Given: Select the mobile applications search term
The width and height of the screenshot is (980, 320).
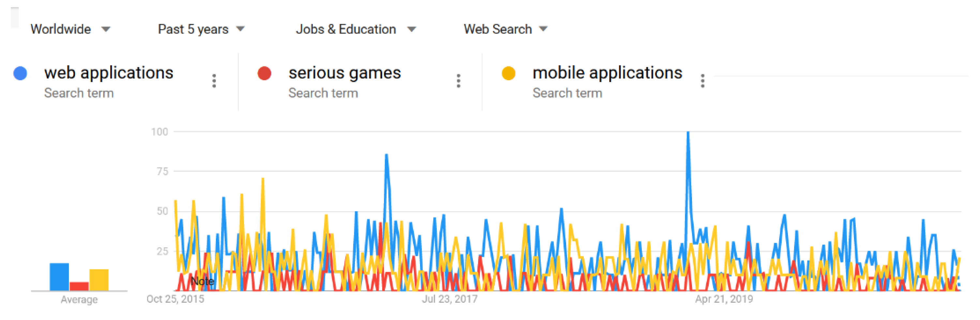Looking at the screenshot, I should (607, 73).
